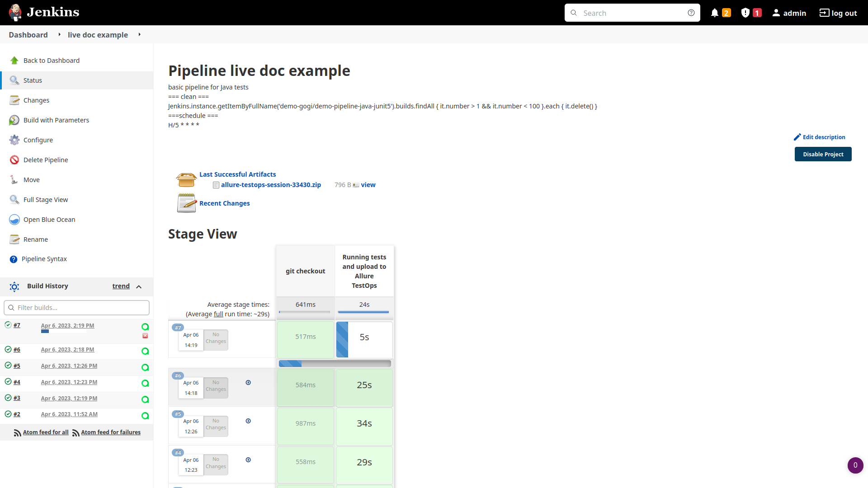Open Build with Parameters
868x488 pixels.
click(56, 120)
